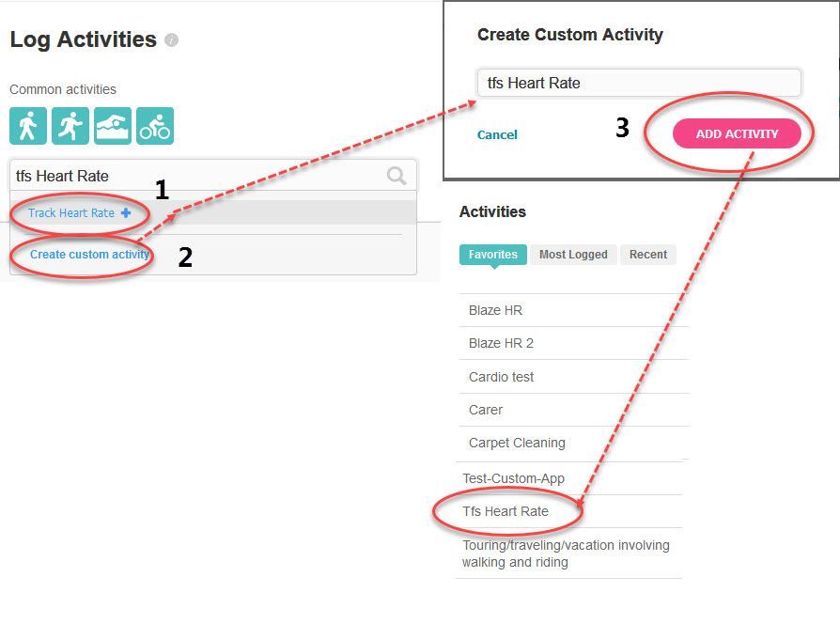840x624 pixels.
Task: Switch to the Recent tab
Action: (648, 255)
